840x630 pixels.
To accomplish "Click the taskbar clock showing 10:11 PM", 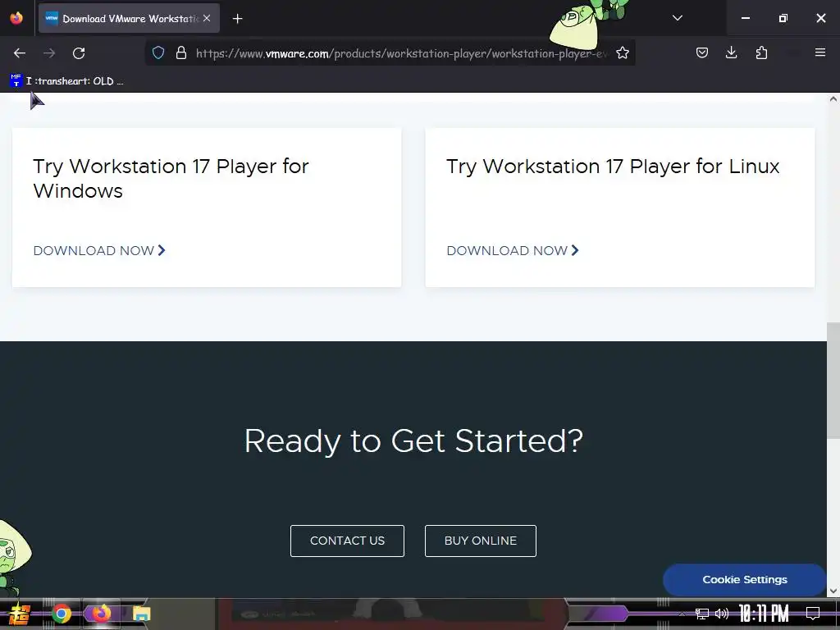I will coord(764,614).
